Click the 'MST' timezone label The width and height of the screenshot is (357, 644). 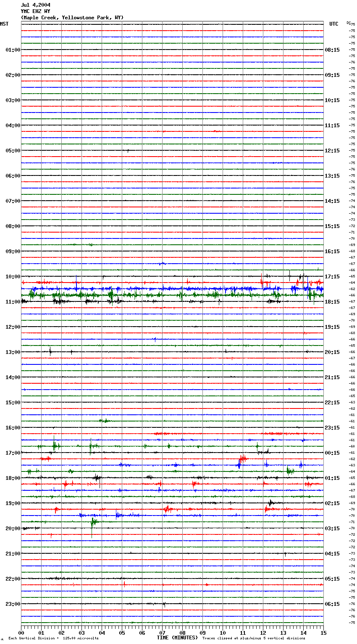tap(4, 24)
